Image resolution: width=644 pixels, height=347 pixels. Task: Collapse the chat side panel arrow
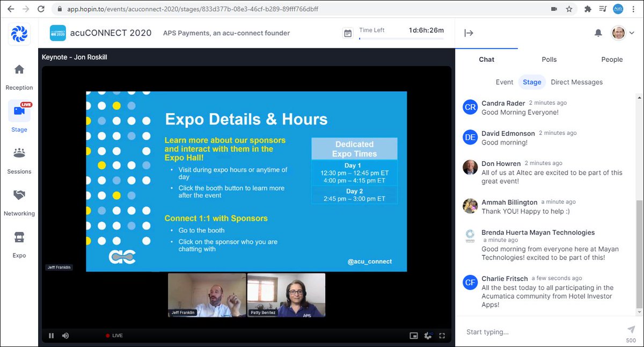click(x=469, y=33)
